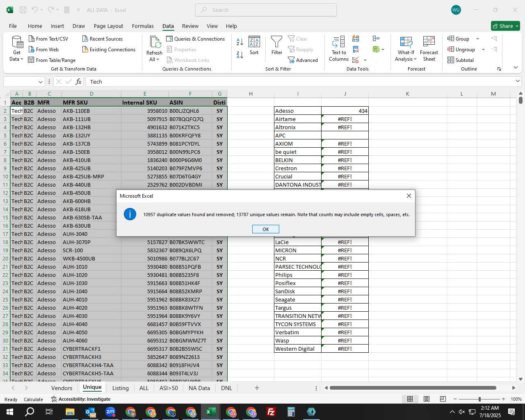This screenshot has height=420, width=525.
Task: Zoom in with the plus button
Action: (503, 399)
